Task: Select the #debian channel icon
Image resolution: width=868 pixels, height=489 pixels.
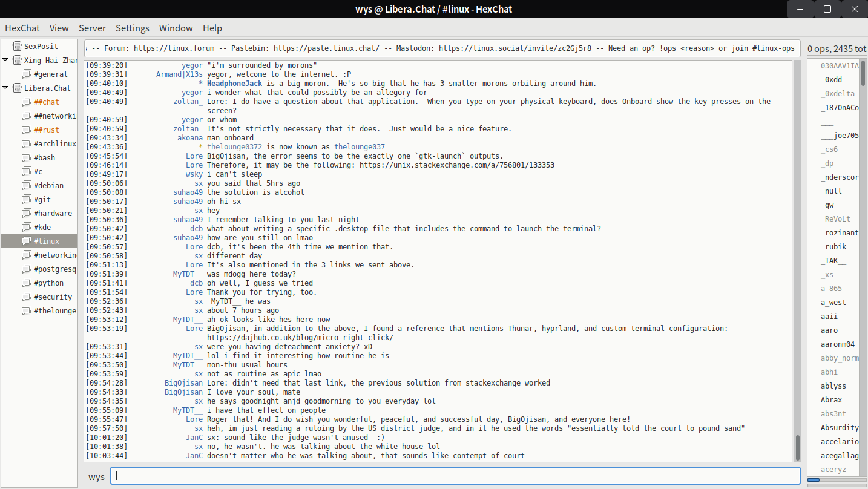Action: point(26,185)
